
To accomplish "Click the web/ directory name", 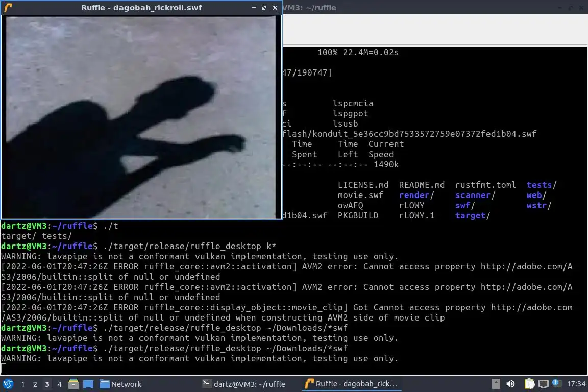I will [536, 195].
